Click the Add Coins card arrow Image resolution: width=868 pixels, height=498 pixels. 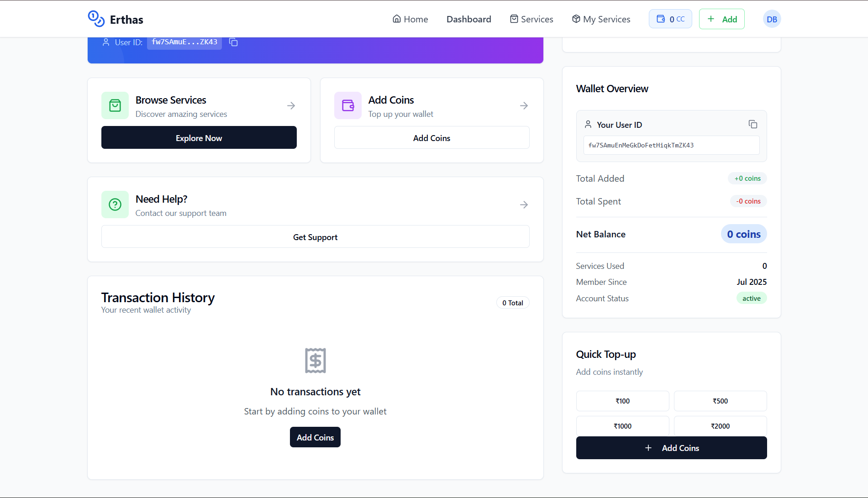pyautogui.click(x=524, y=105)
